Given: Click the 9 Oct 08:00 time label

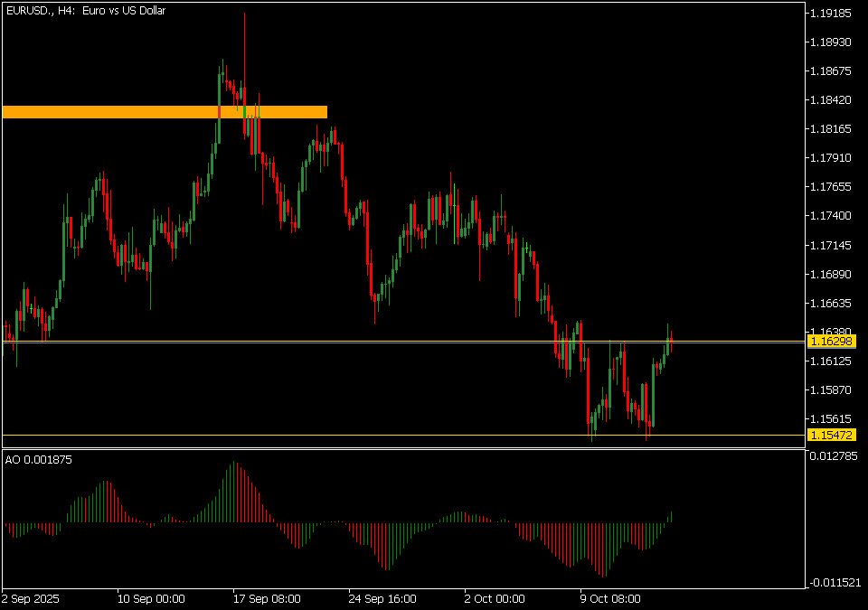Looking at the screenshot, I should pos(609,598).
